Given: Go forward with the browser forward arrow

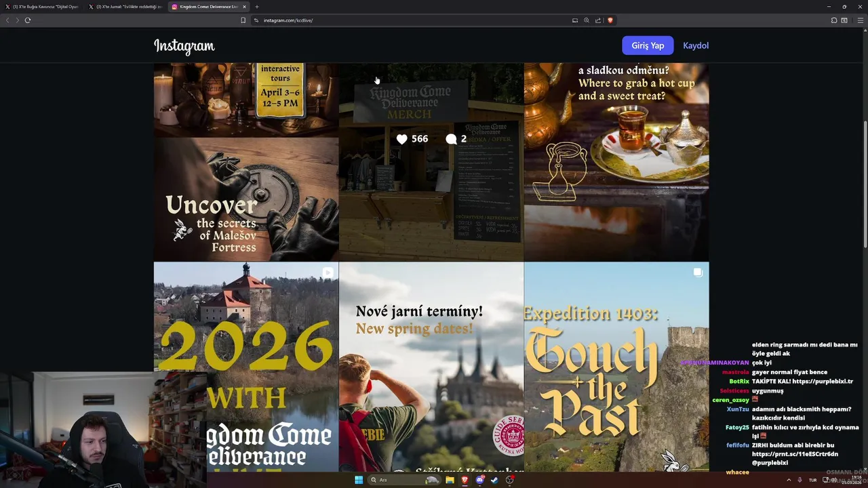Looking at the screenshot, I should pos(17,20).
